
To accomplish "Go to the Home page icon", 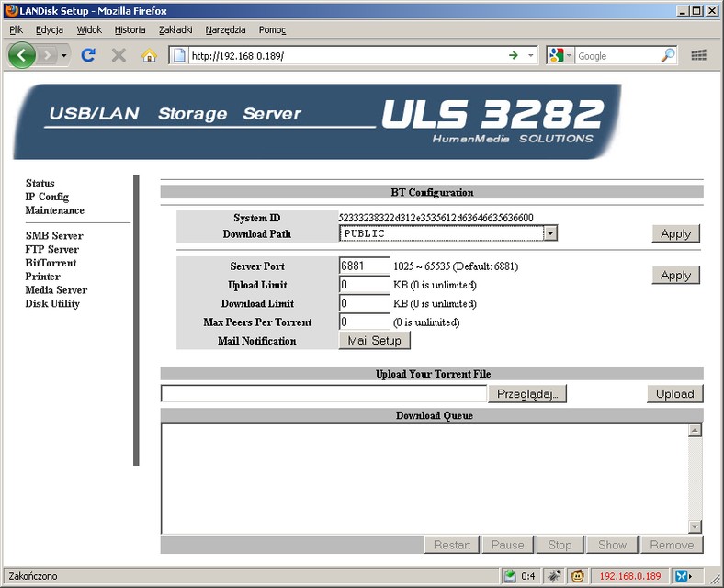I will [149, 55].
